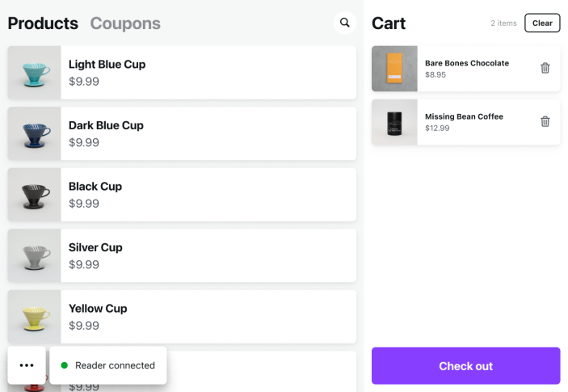568x392 pixels.
Task: Click the search magnifier icon
Action: [345, 23]
